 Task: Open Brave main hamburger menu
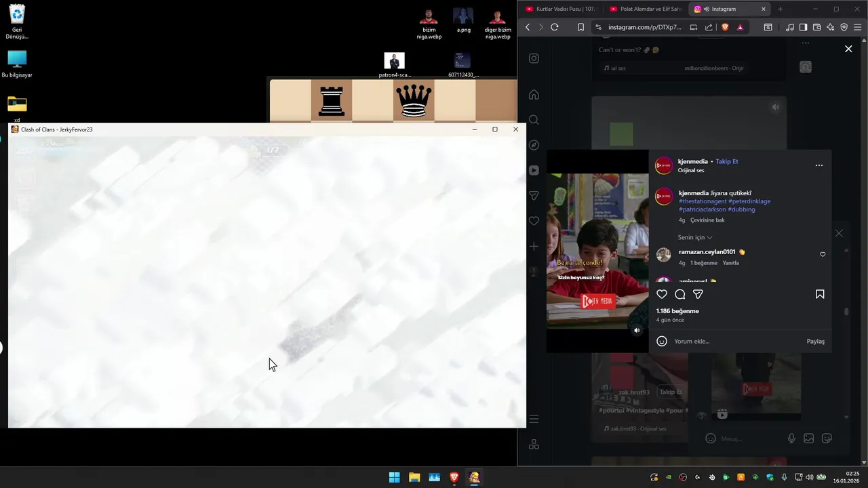tap(858, 27)
